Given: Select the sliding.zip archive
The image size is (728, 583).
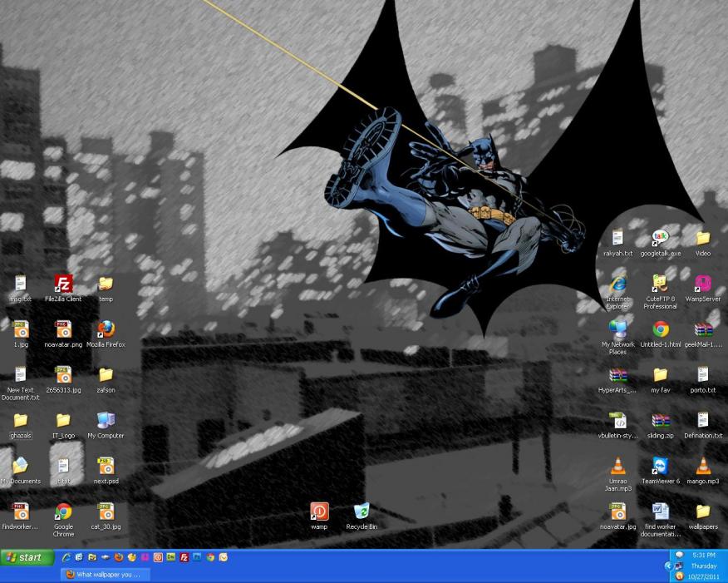Looking at the screenshot, I should 660,421.
